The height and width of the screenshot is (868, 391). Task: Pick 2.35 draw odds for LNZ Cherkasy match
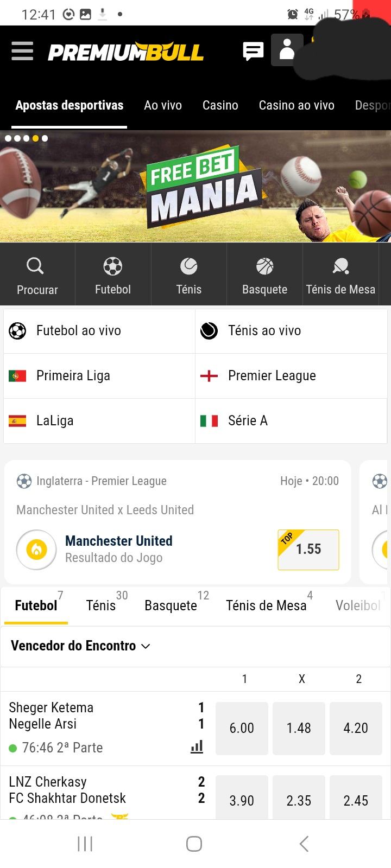tap(299, 800)
